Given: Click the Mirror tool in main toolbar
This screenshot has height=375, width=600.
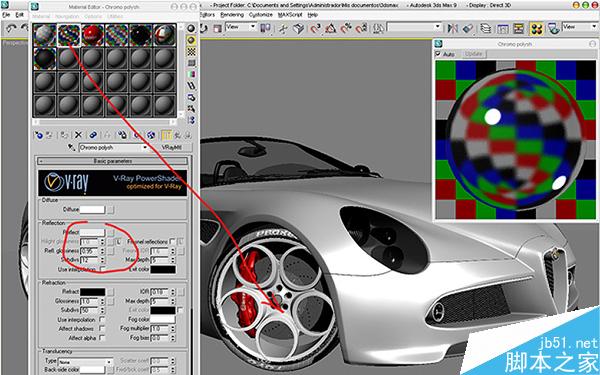Looking at the screenshot, I should coord(453,28).
